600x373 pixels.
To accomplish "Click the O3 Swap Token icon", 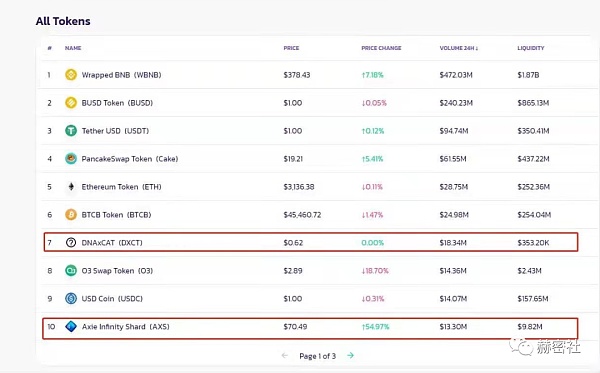I will point(71,270).
